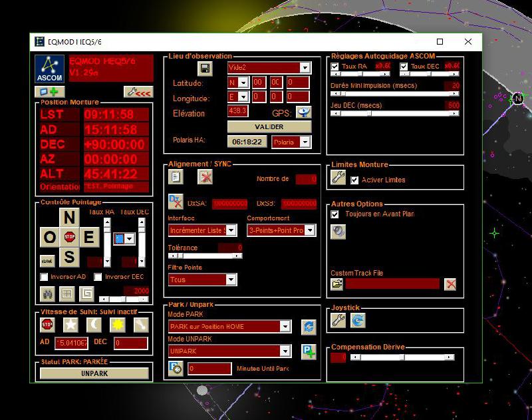The height and width of the screenshot is (420, 532).
Task: Enable Inverser DEC checkbox
Action: [x=98, y=277]
